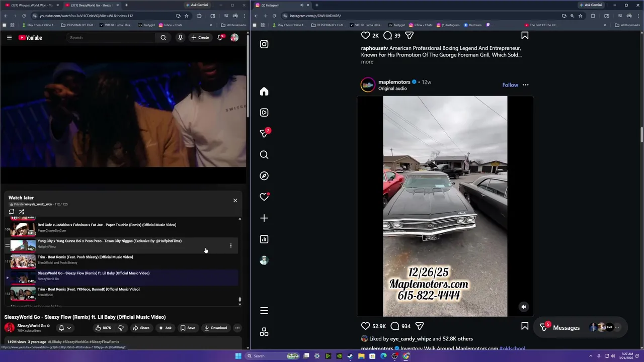644x362 pixels.
Task: Go to Instagram Home in sidebar
Action: point(264,92)
